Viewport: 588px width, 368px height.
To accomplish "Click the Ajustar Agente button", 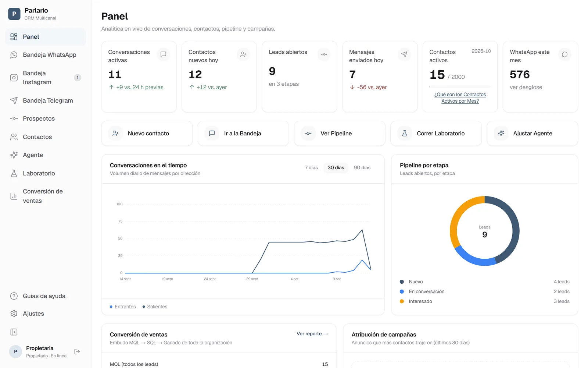I will point(533,134).
